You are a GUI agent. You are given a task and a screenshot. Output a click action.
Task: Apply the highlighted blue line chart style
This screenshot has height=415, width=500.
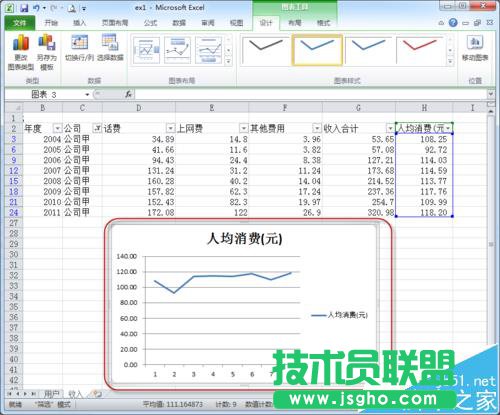[317, 50]
